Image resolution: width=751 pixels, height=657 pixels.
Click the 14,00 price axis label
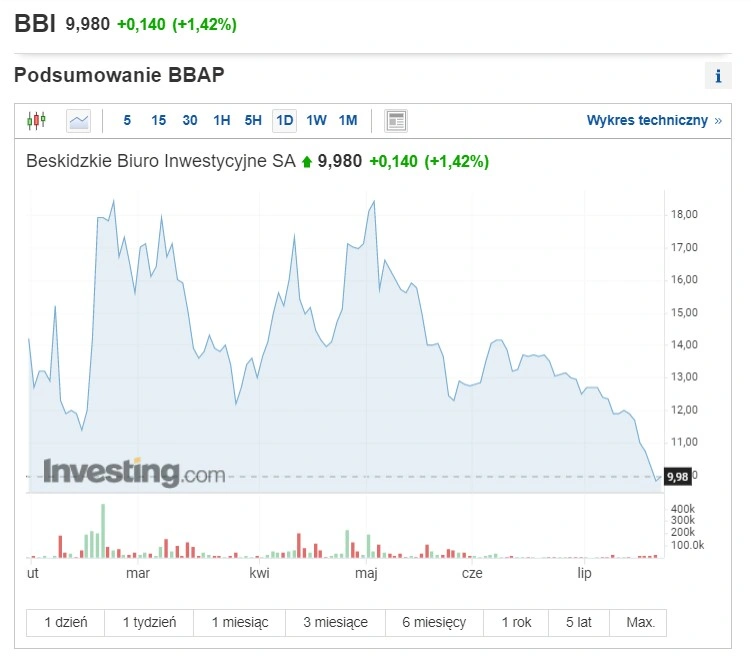point(684,344)
